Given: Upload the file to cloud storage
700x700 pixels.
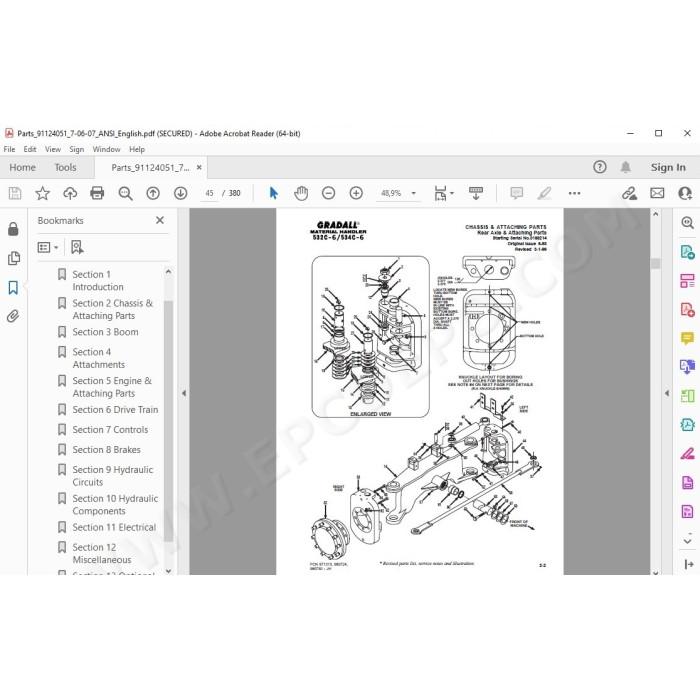Looking at the screenshot, I should pyautogui.click(x=70, y=193).
